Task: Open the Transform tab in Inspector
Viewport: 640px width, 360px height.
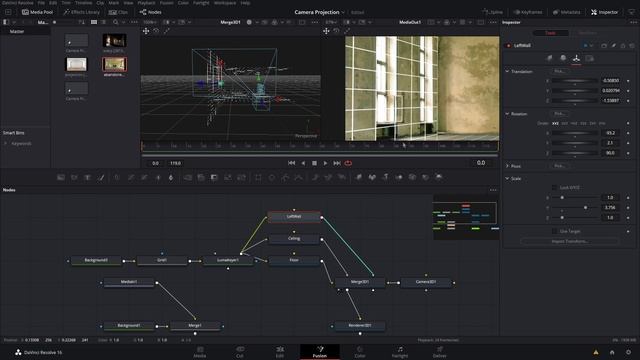Action: [576, 58]
